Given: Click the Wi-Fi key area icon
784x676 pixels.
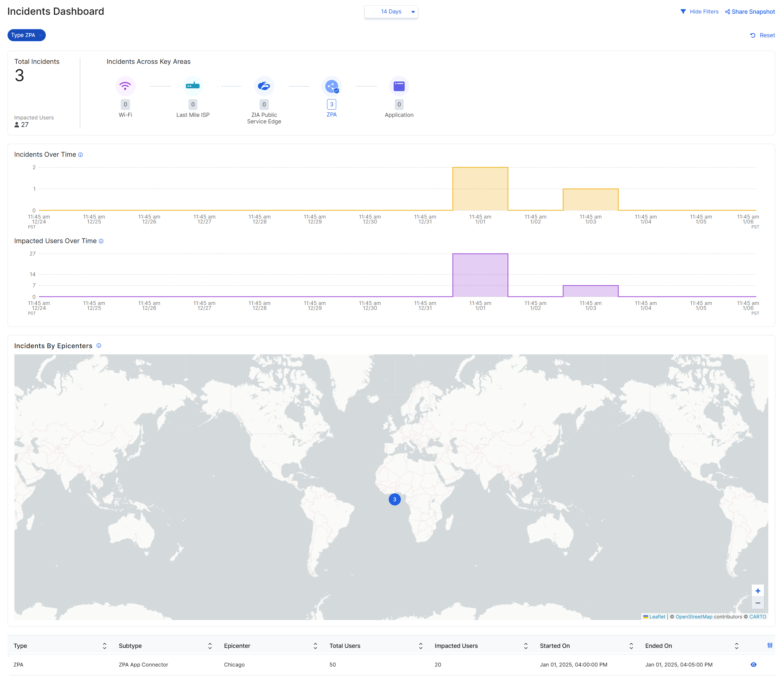Looking at the screenshot, I should [x=125, y=86].
